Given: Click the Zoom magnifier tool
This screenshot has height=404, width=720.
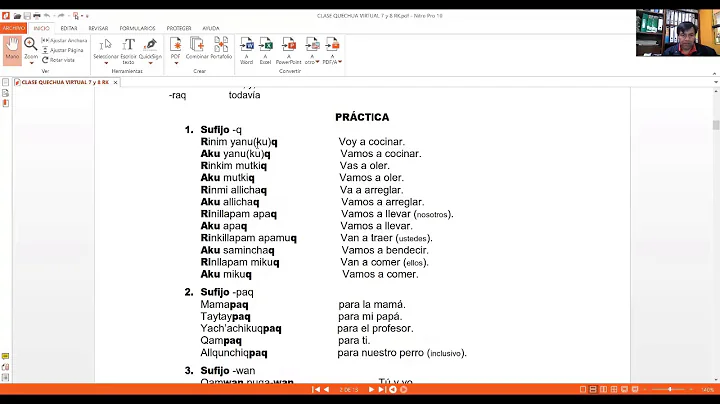Looking at the screenshot, I should tap(31, 45).
